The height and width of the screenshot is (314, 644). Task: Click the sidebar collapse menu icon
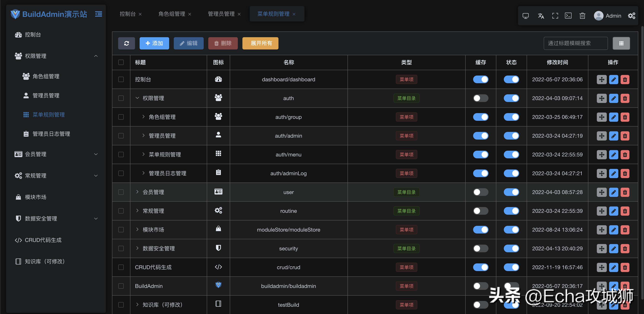[99, 14]
